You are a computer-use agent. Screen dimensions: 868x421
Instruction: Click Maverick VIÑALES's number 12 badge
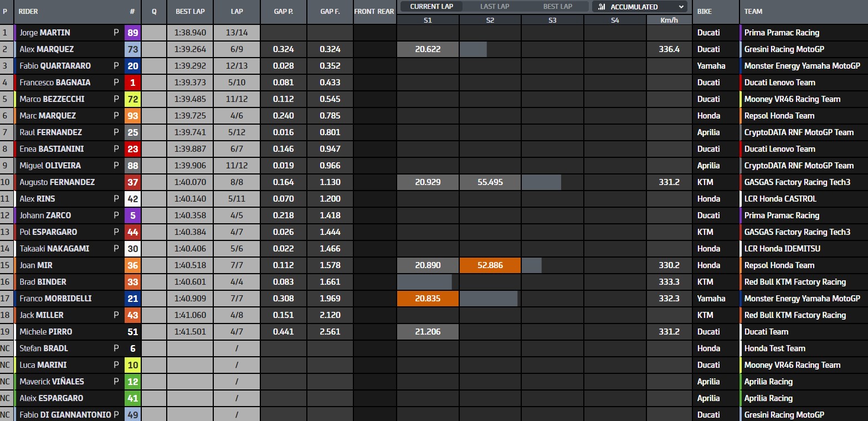(133, 382)
